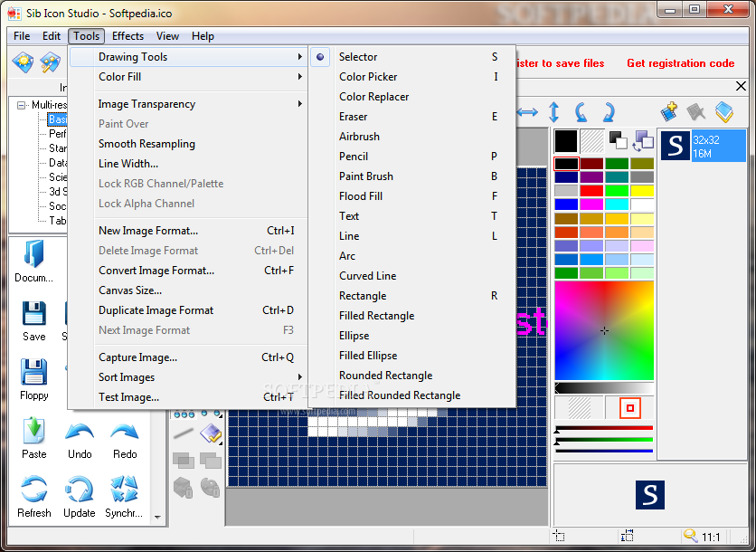Click the stacked layers icon

pyautogui.click(x=724, y=112)
